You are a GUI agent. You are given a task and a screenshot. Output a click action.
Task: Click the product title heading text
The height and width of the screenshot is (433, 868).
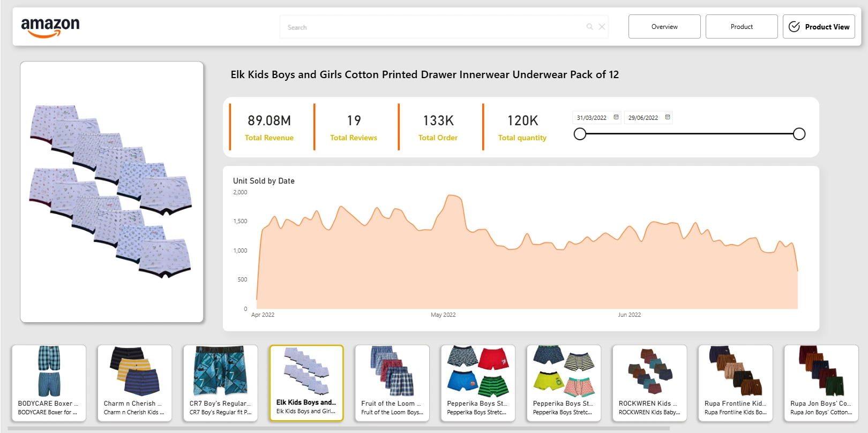tap(424, 74)
